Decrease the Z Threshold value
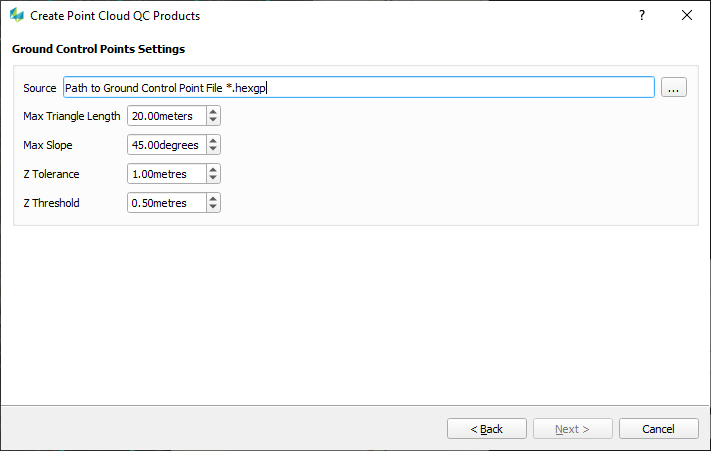Image resolution: width=711 pixels, height=451 pixels. click(212, 208)
